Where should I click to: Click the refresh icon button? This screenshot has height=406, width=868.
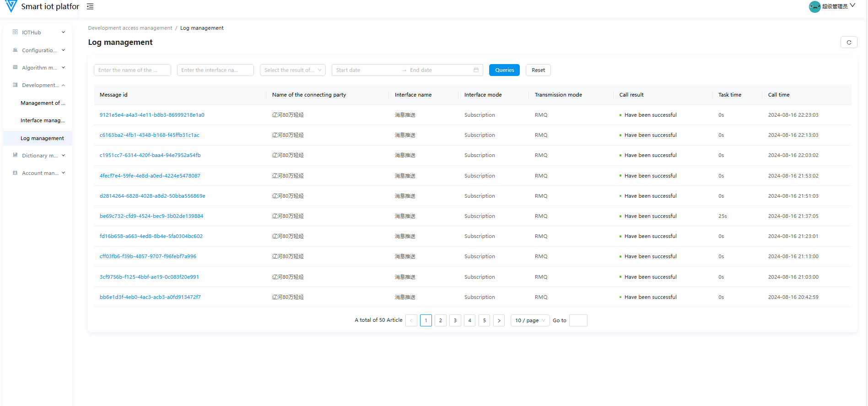coord(849,43)
